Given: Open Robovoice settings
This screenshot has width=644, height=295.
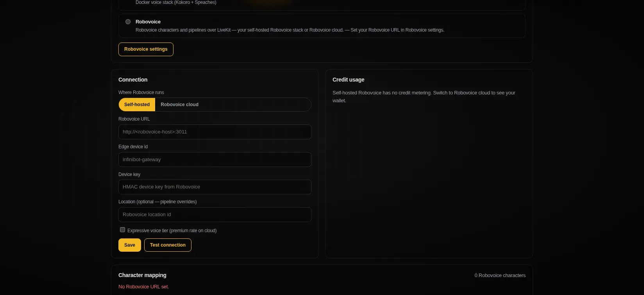Looking at the screenshot, I should click(146, 49).
